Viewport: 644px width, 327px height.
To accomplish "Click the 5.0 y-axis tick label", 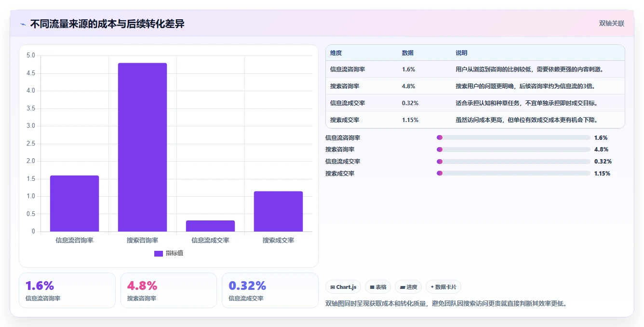I will coord(31,55).
